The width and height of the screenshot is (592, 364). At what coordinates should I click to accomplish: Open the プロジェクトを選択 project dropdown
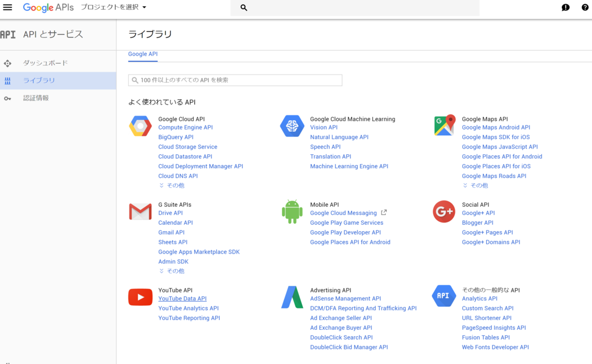coord(114,7)
